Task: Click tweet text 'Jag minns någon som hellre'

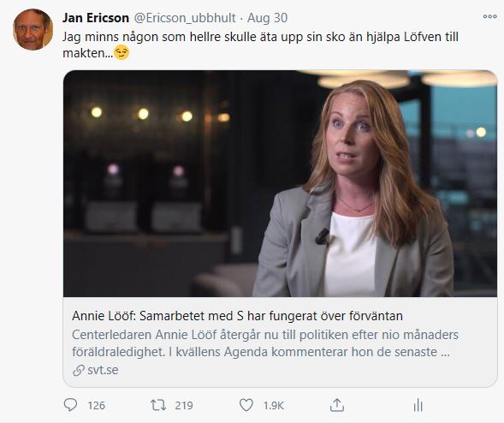Action: (x=142, y=37)
